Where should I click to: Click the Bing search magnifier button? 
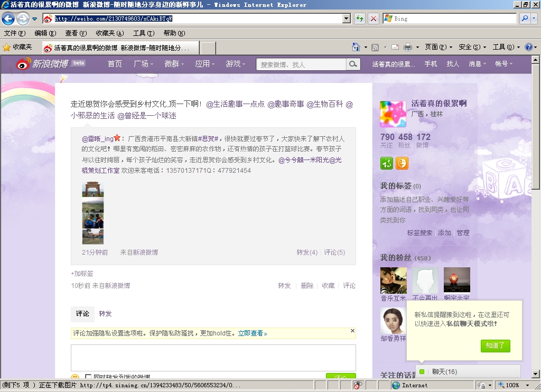pyautogui.click(x=525, y=18)
